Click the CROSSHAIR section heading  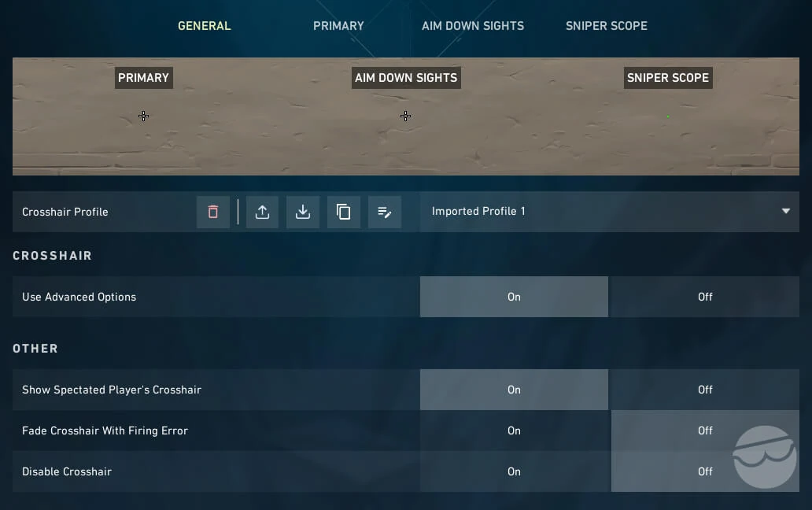point(52,256)
